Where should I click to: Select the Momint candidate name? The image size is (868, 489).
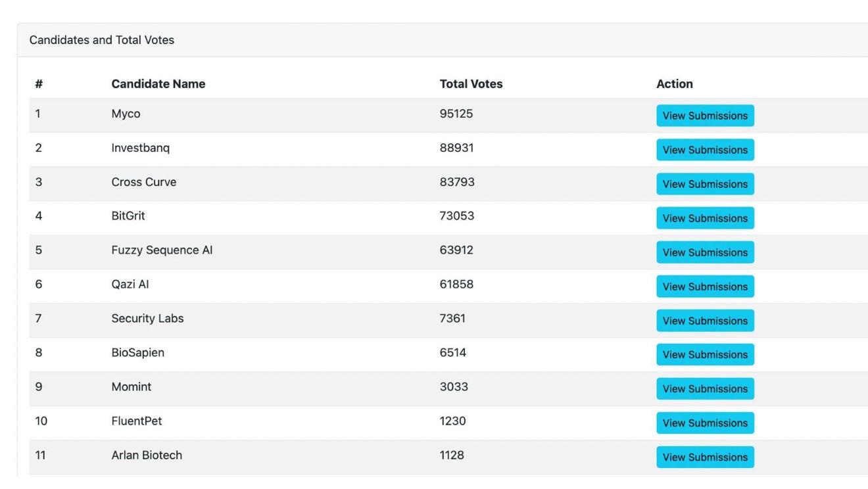click(x=131, y=386)
